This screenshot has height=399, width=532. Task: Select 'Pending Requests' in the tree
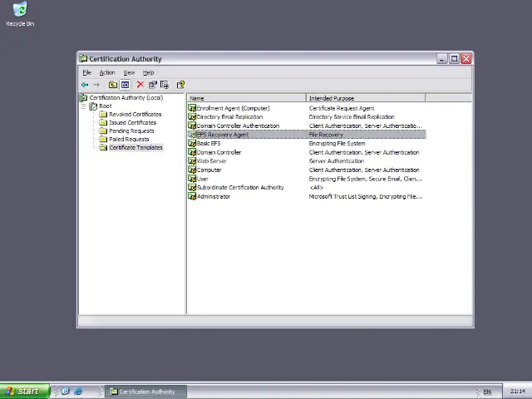[131, 131]
